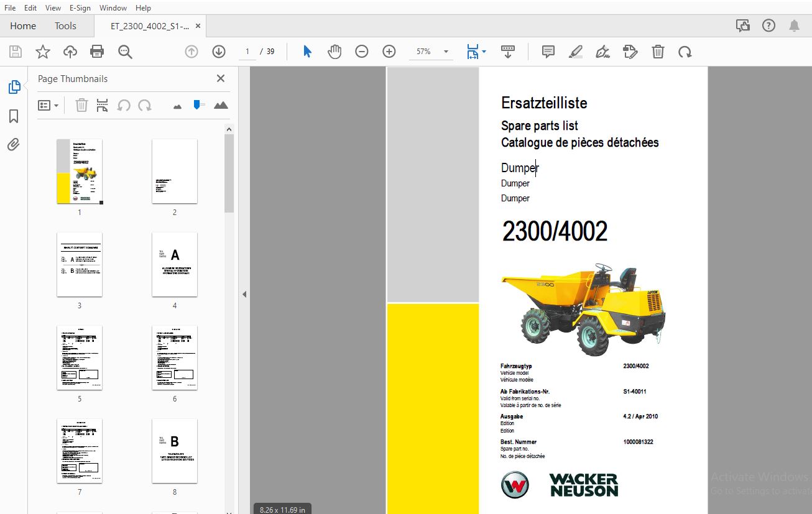This screenshot has height=514, width=812.
Task: Add a comment sticky note
Action: 548,52
